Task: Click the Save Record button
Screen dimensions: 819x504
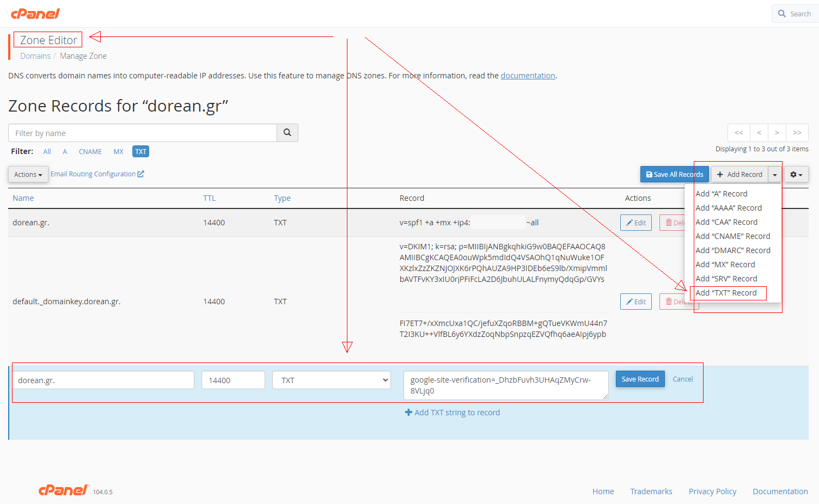Action: pyautogui.click(x=640, y=379)
